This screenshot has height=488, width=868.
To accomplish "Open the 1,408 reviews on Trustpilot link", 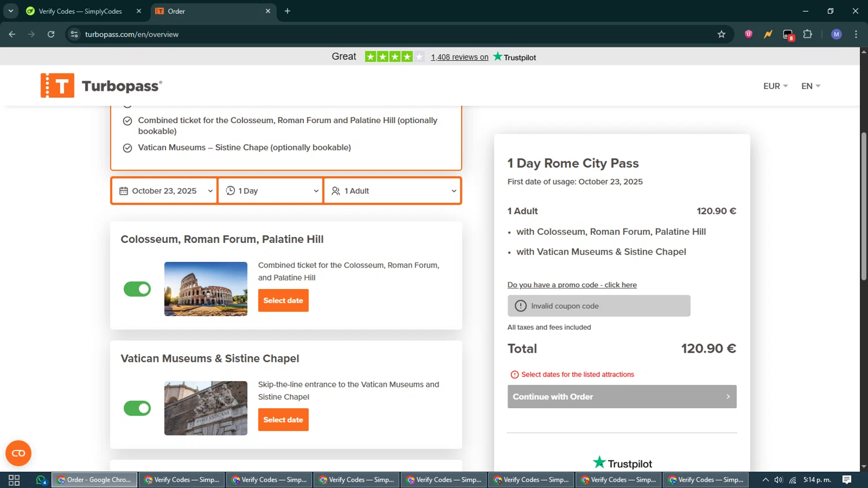I will (x=459, y=57).
